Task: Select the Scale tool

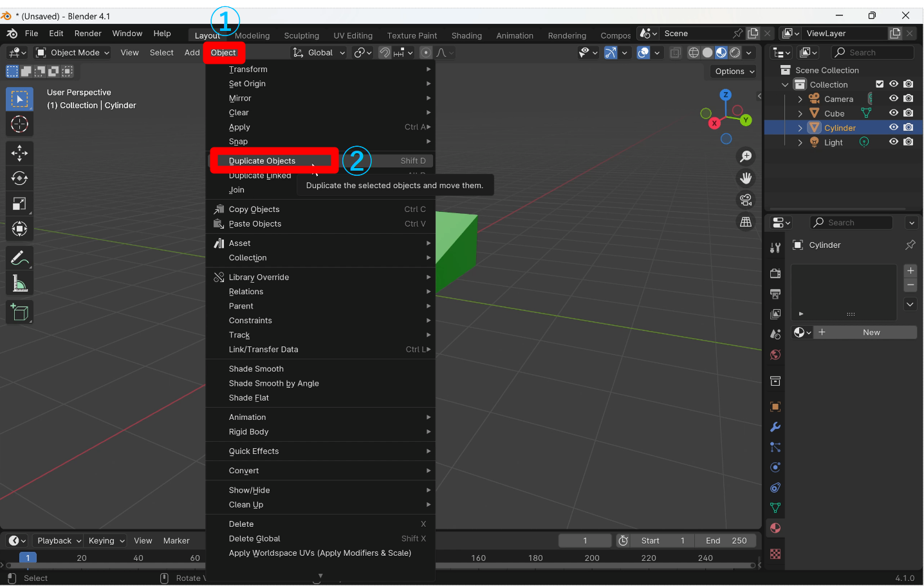Action: [x=19, y=204]
